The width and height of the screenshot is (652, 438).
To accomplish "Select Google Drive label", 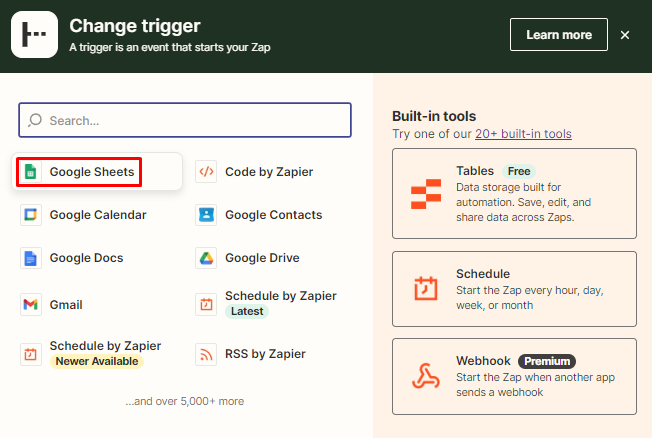I will point(262,258).
